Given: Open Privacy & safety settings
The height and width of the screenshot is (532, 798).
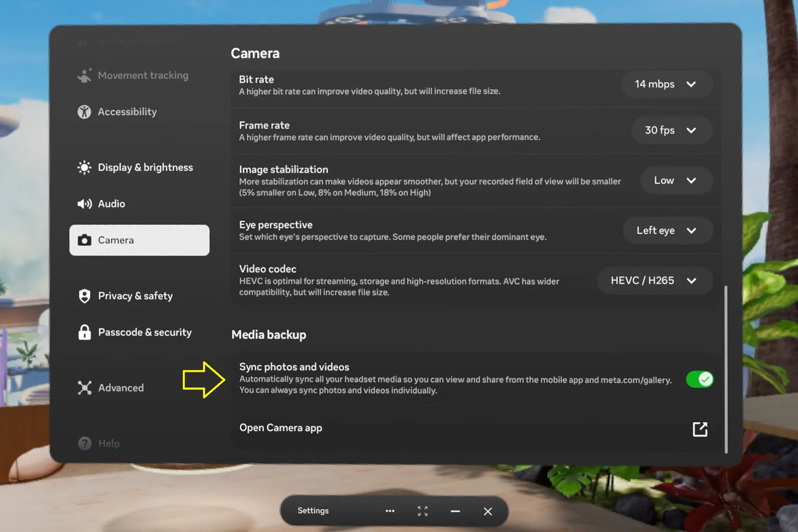Looking at the screenshot, I should coord(139,296).
